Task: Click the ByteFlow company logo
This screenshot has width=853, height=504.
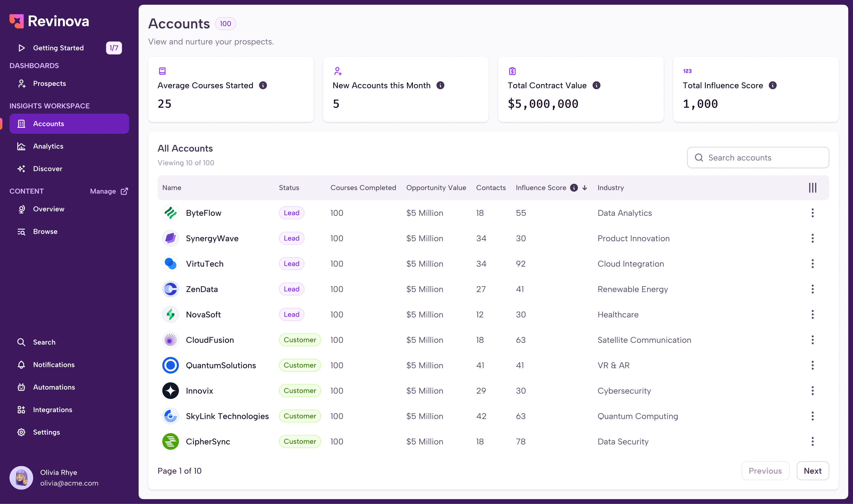Action: pyautogui.click(x=171, y=213)
